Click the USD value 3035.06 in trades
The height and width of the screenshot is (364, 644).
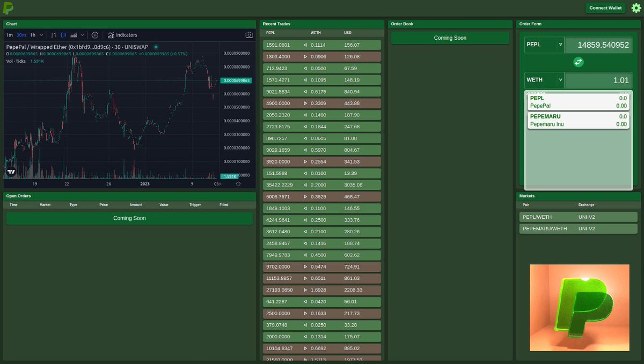(x=354, y=185)
